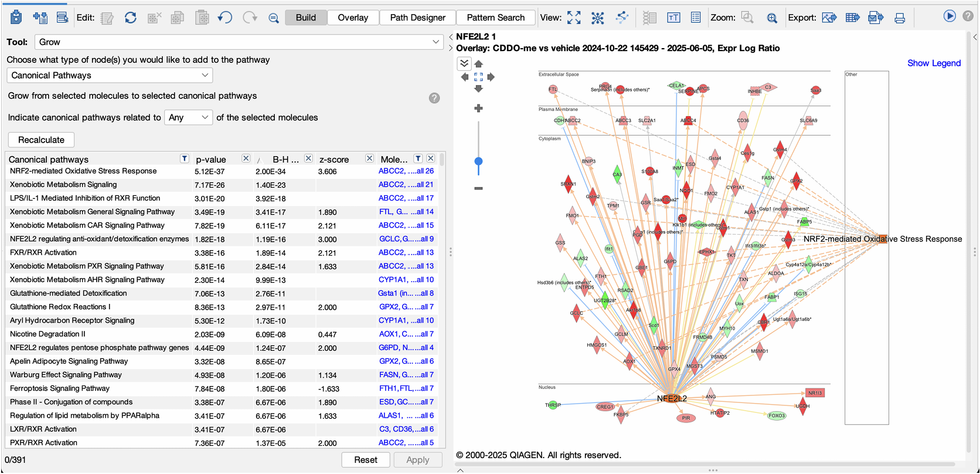Click the export via email icon

click(876, 18)
